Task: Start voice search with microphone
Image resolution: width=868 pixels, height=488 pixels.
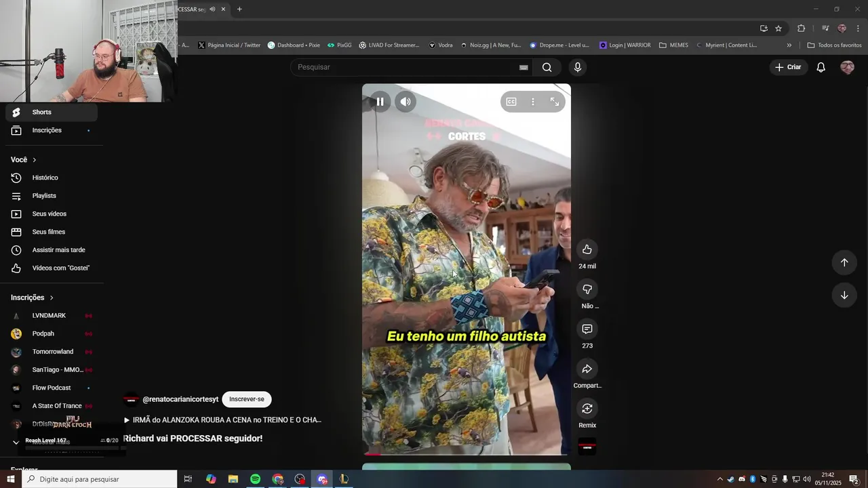Action: (578, 67)
